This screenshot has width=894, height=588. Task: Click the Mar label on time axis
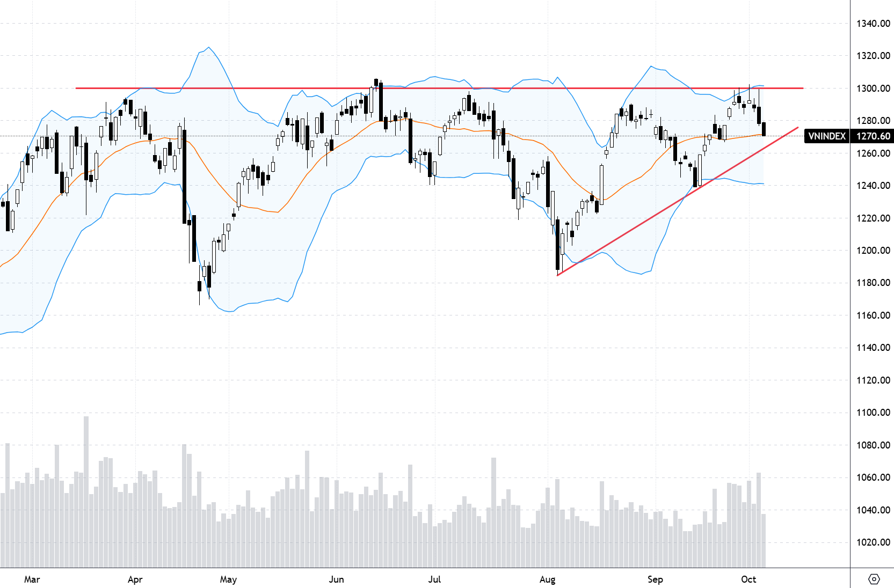click(x=32, y=579)
